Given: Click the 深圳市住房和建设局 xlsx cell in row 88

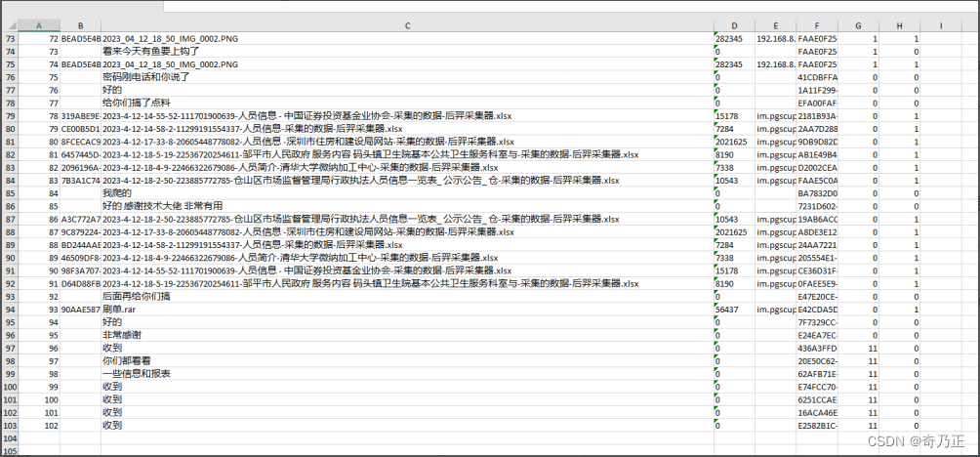Looking at the screenshot, I should click(x=407, y=232).
